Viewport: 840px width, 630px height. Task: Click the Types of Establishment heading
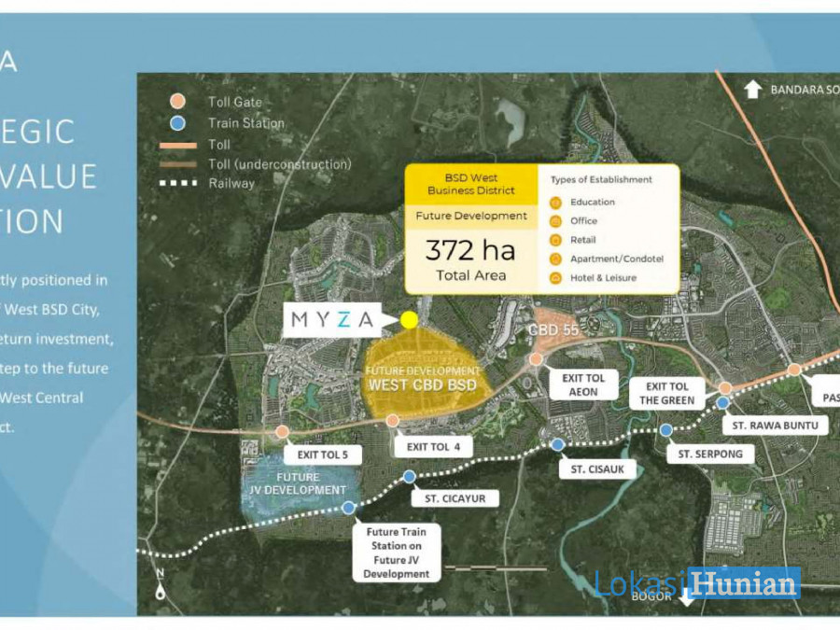602,179
